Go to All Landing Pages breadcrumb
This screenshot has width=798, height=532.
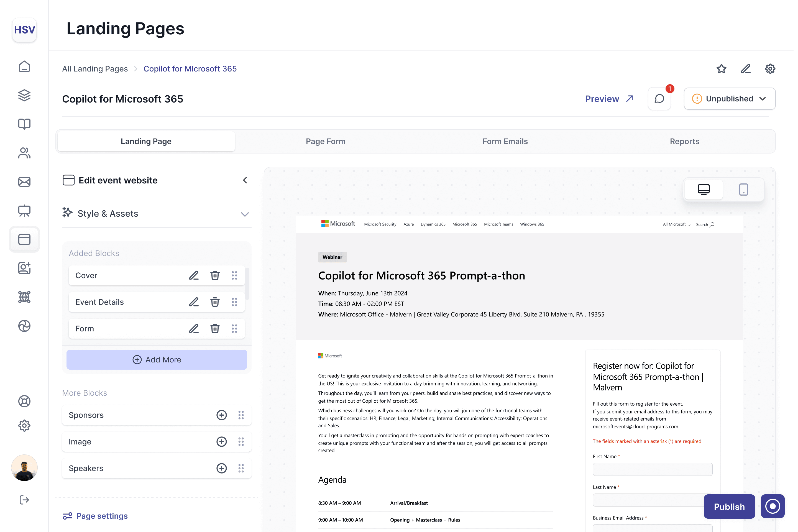95,69
